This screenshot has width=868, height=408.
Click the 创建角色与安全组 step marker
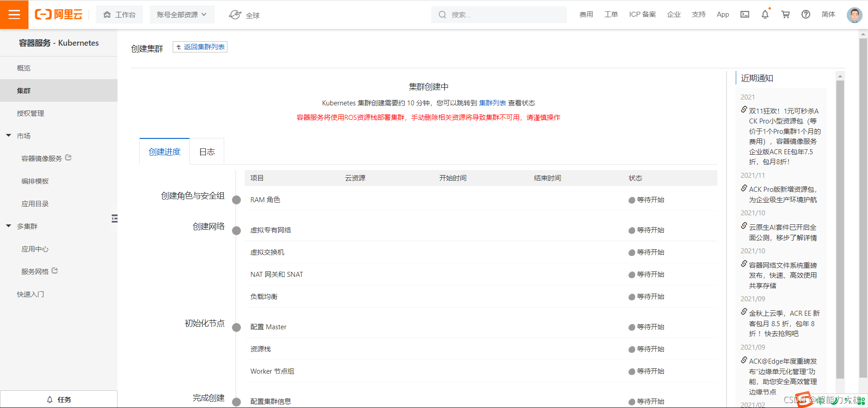[x=236, y=200]
